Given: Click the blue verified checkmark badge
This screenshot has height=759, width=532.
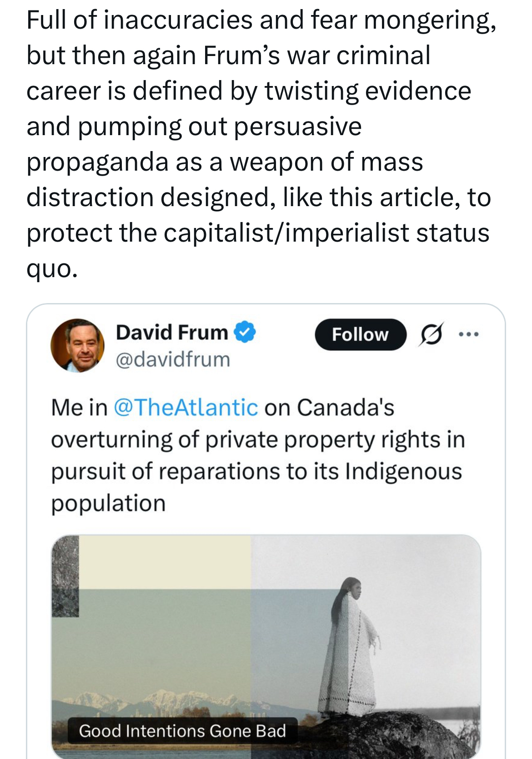Looking at the screenshot, I should pos(245,332).
